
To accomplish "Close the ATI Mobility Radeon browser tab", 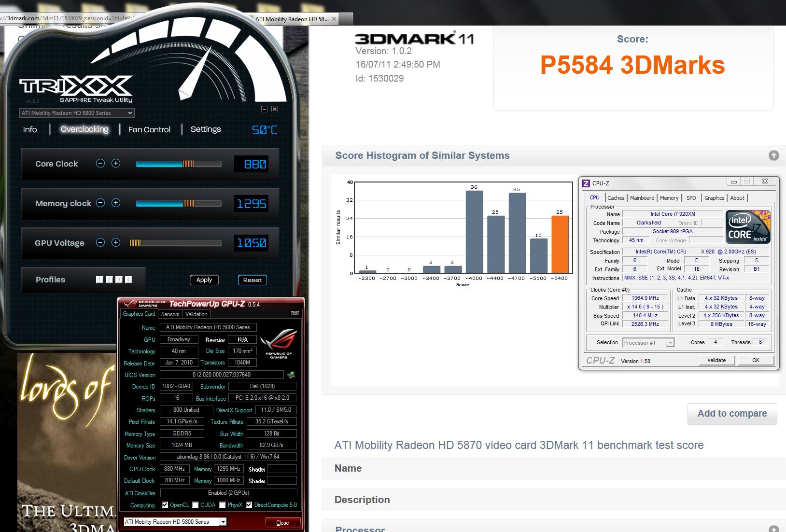I will [334, 19].
